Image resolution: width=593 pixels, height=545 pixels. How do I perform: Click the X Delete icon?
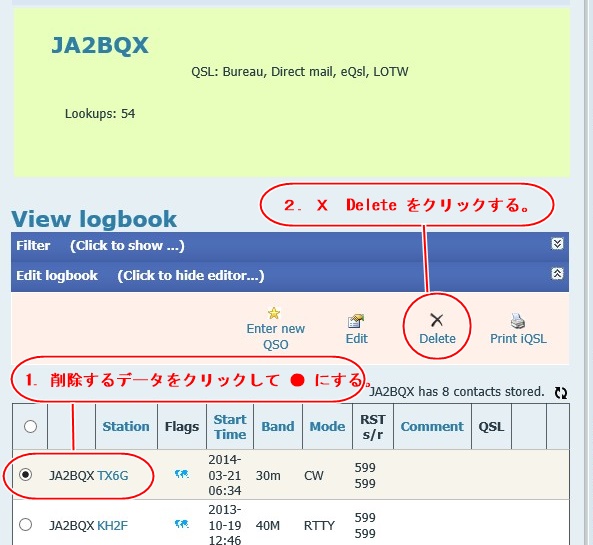pos(437,320)
